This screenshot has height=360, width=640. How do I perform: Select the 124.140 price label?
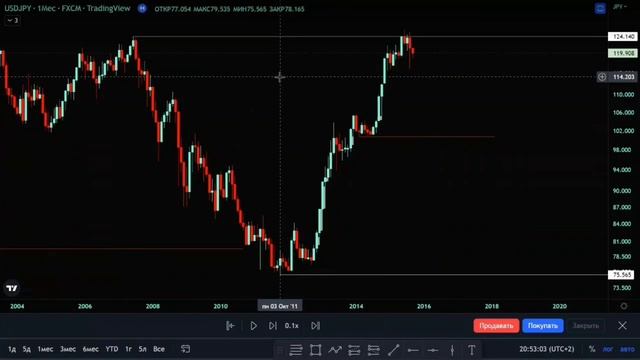[622, 37]
